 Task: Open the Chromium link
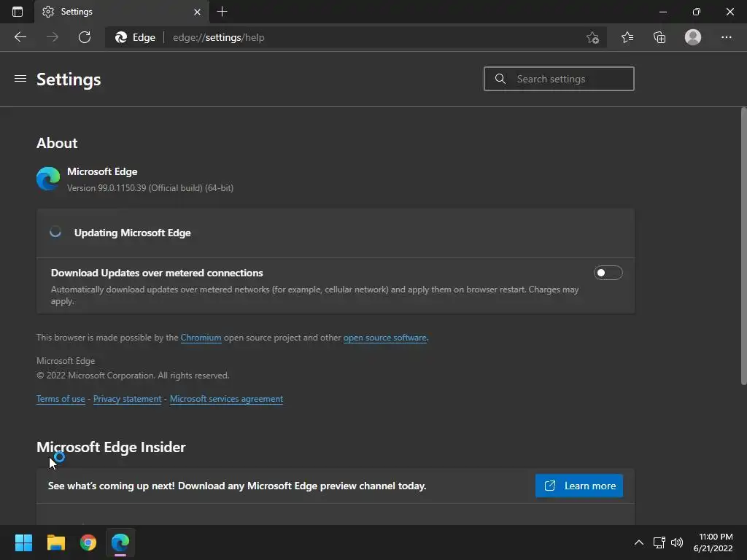(201, 338)
